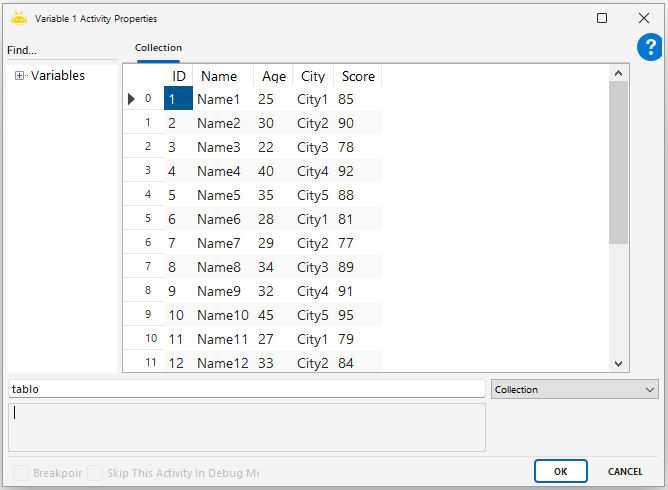Click the blue help question mark icon
The height and width of the screenshot is (490, 668).
click(x=650, y=48)
